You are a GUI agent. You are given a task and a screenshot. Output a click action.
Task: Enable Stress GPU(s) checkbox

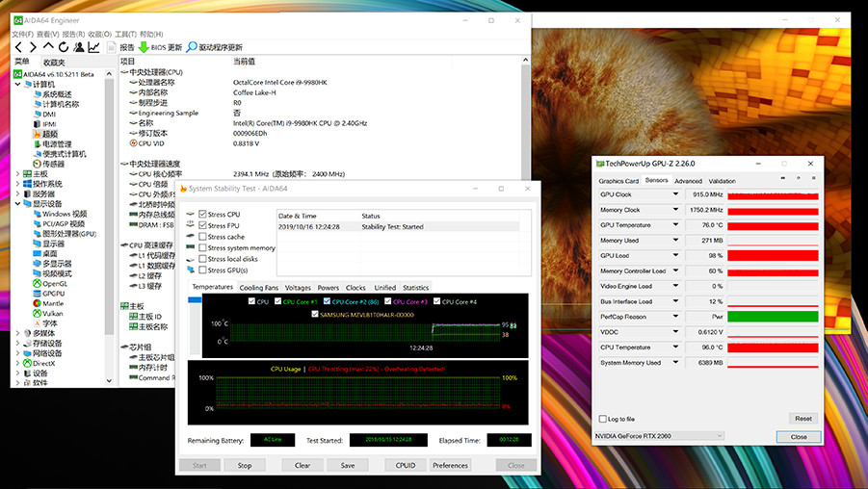click(x=202, y=270)
